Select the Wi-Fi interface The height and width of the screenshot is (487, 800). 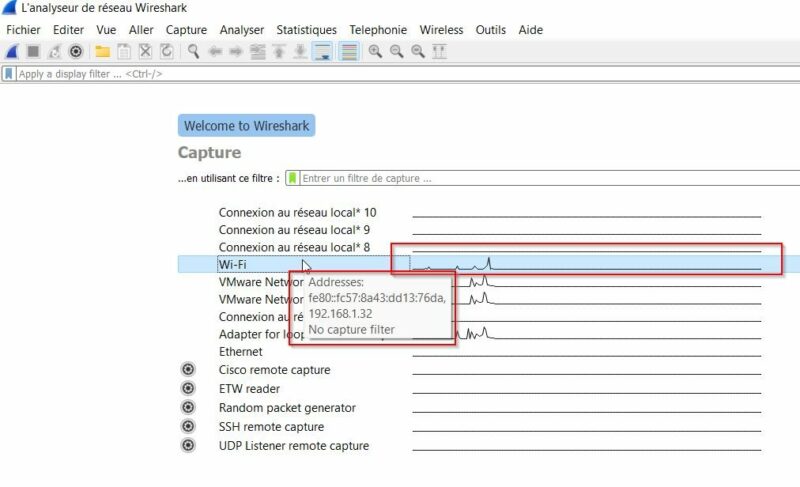(233, 264)
